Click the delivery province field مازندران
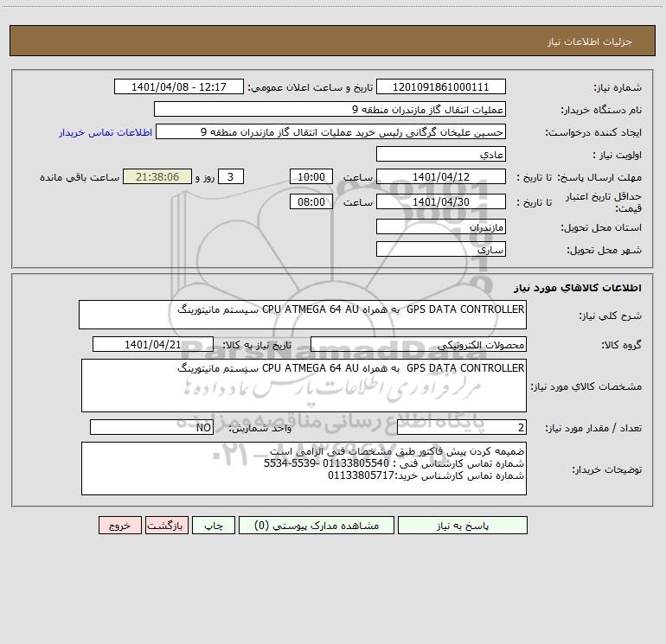 point(441,226)
